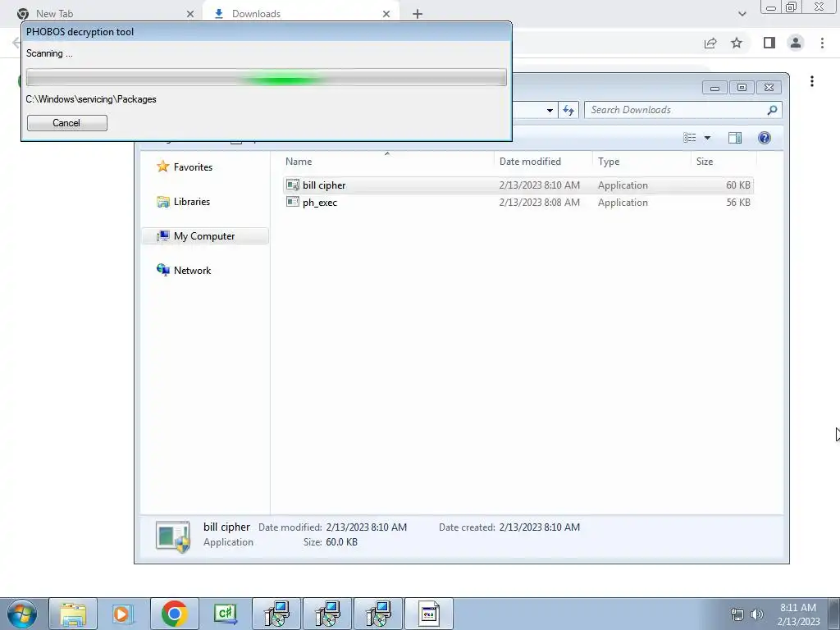This screenshot has width=840, height=630.
Task: Toggle the preview pane icon
Action: (735, 138)
